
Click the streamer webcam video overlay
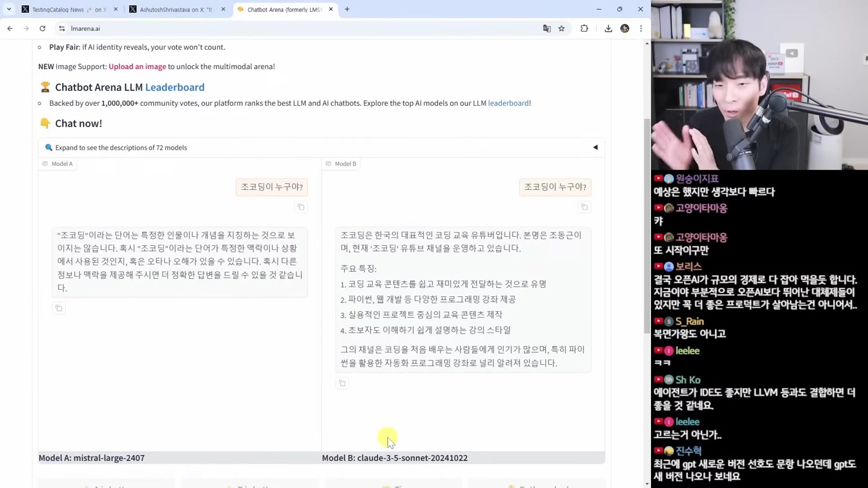759,85
